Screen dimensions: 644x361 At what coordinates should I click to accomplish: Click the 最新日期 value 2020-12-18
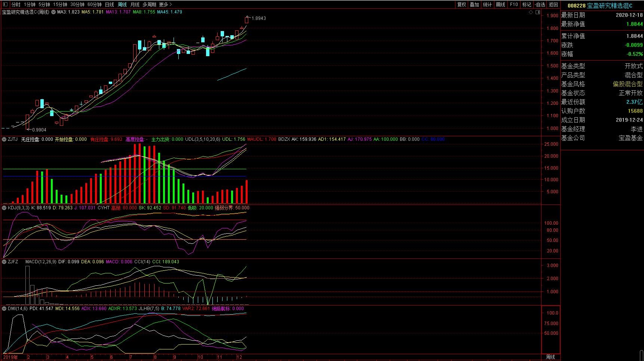point(629,15)
